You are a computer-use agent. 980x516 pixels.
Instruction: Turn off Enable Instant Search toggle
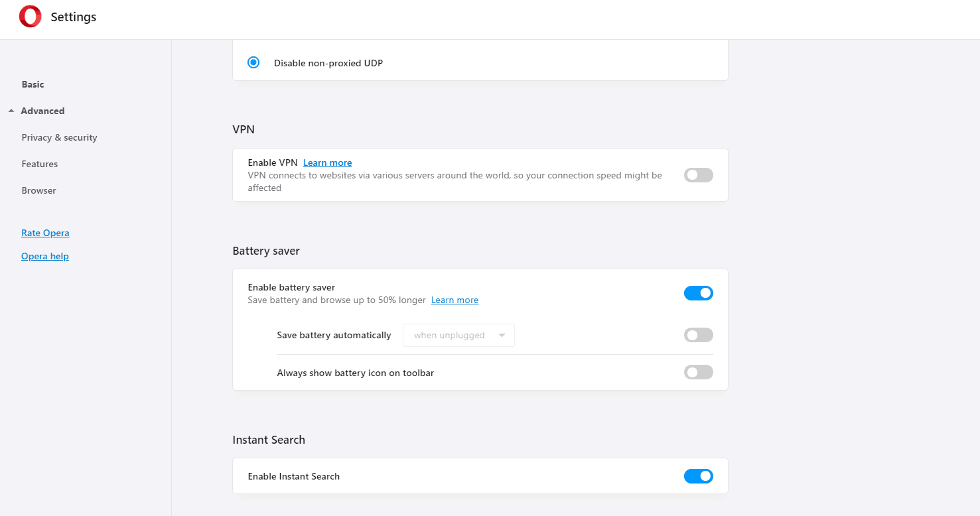tap(699, 476)
